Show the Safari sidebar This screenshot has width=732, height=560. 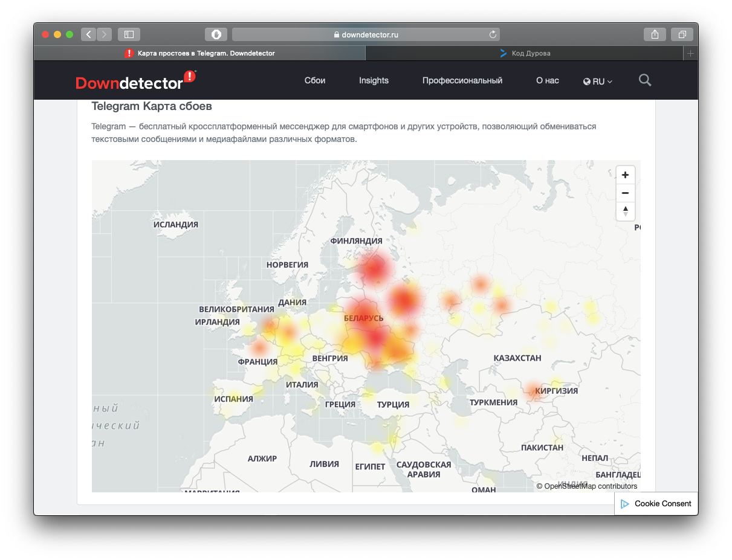[129, 34]
